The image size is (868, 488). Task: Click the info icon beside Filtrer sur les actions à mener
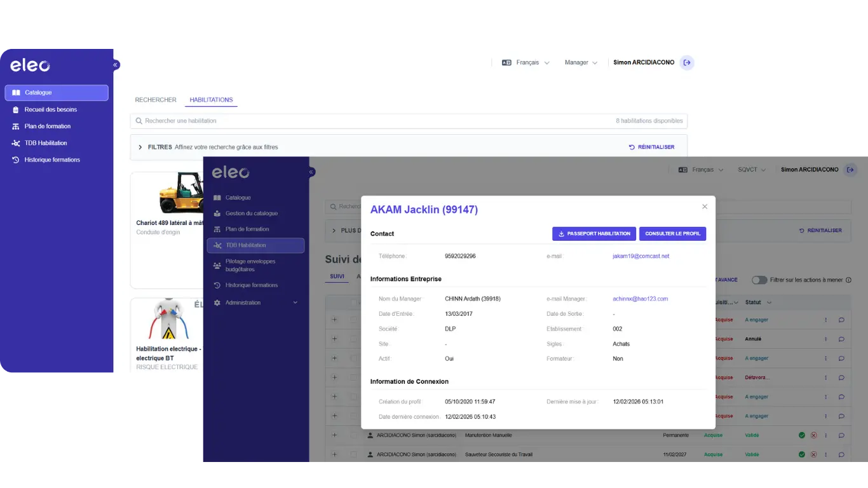848,280
